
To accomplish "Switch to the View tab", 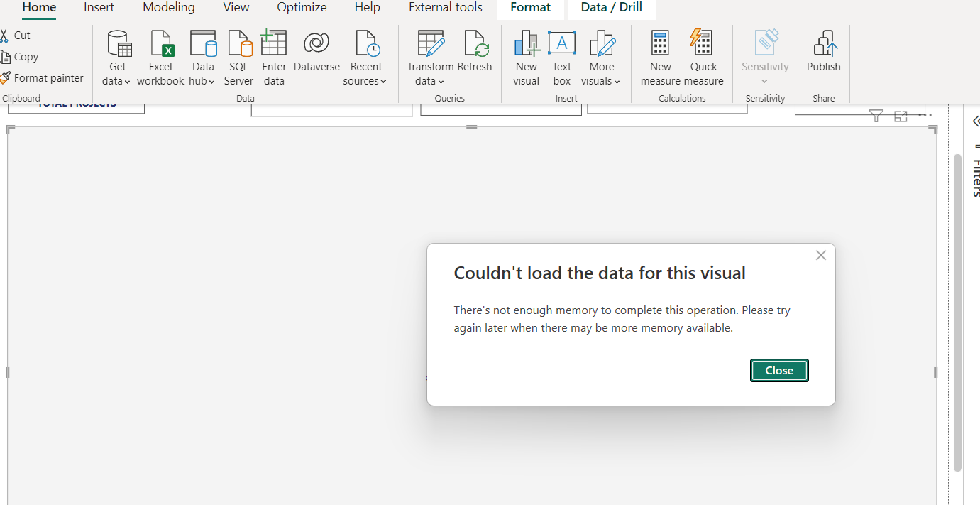I will [x=236, y=8].
